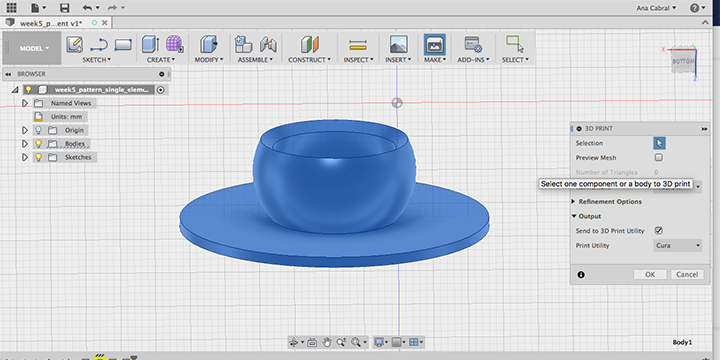Viewport: 720px width, 360px height.
Task: Enable the Preview Mesh checkbox
Action: pos(658,158)
